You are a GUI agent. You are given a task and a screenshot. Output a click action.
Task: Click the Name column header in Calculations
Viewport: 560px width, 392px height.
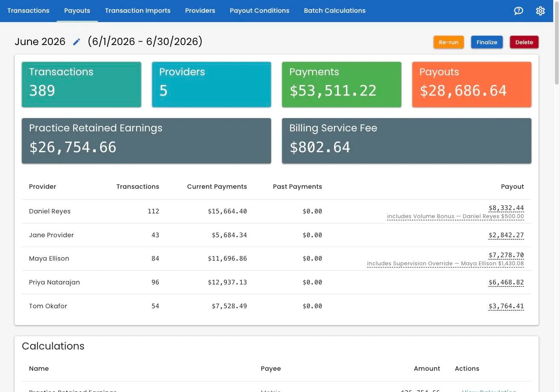click(39, 369)
